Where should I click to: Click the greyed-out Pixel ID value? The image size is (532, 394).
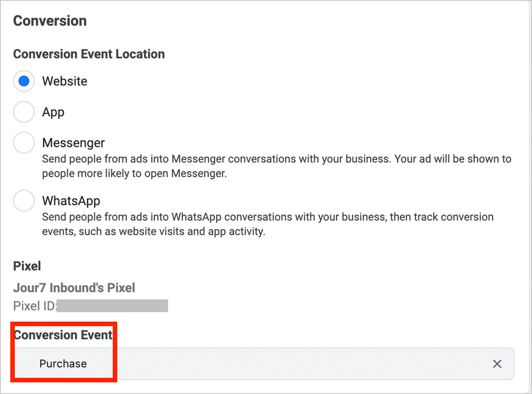[x=112, y=306]
